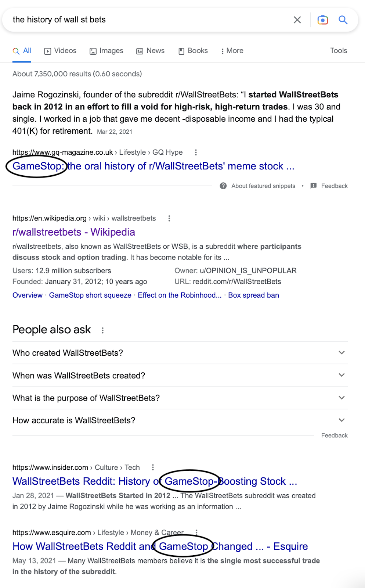Open the More search filters dropdown
This screenshot has width=365, height=588.
click(232, 51)
